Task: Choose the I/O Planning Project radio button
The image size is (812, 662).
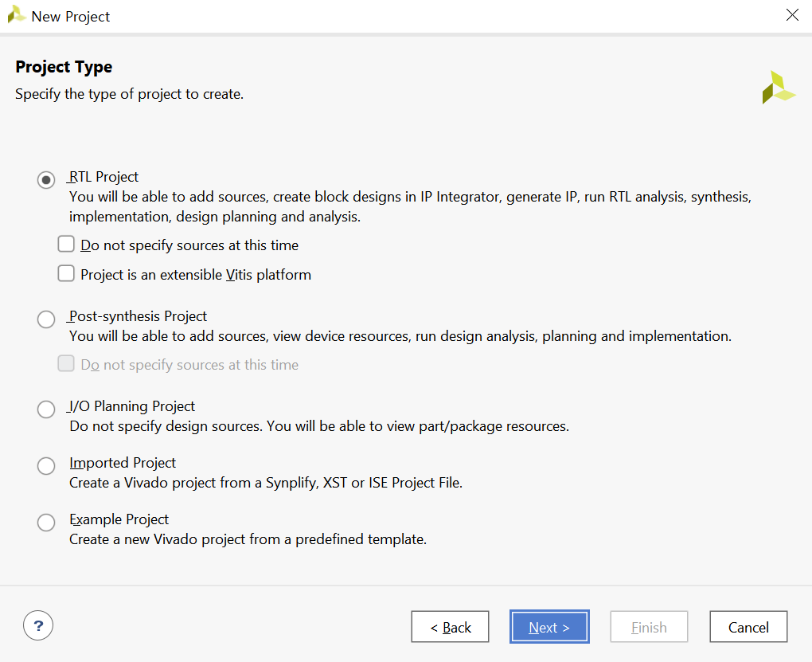Action: (x=46, y=409)
